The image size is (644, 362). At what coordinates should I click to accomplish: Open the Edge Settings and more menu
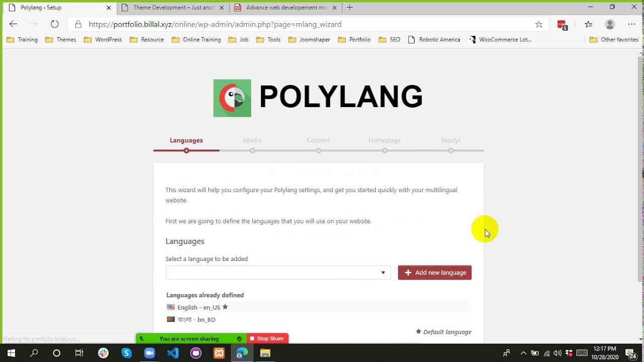coord(632,24)
